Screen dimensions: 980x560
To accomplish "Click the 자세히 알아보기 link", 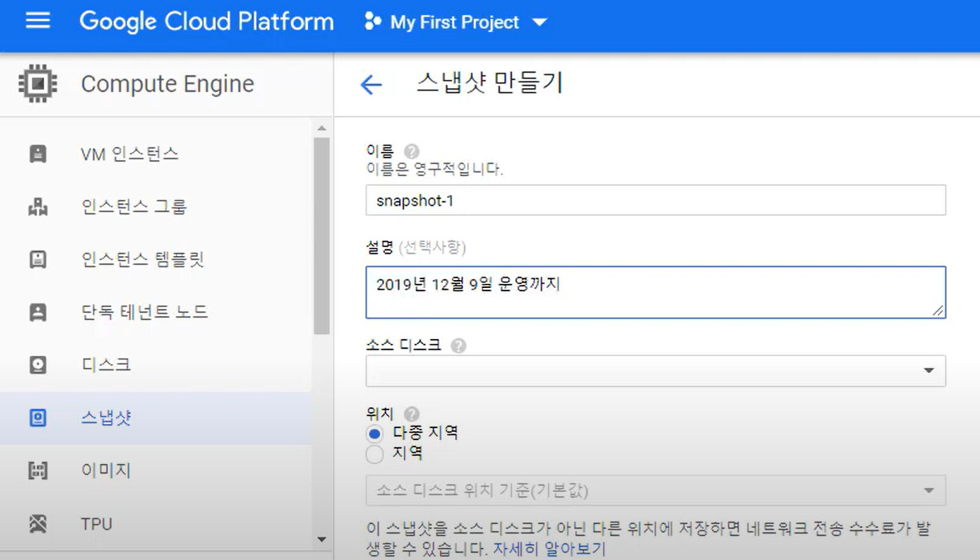I will (549, 550).
